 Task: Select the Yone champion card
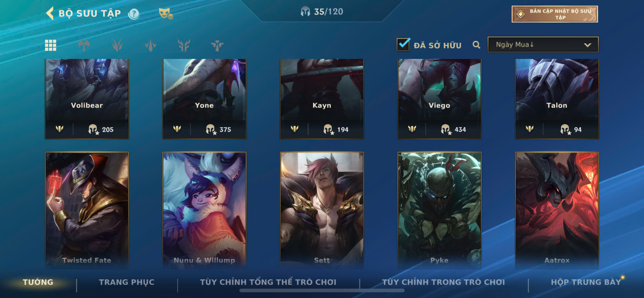[x=204, y=99]
